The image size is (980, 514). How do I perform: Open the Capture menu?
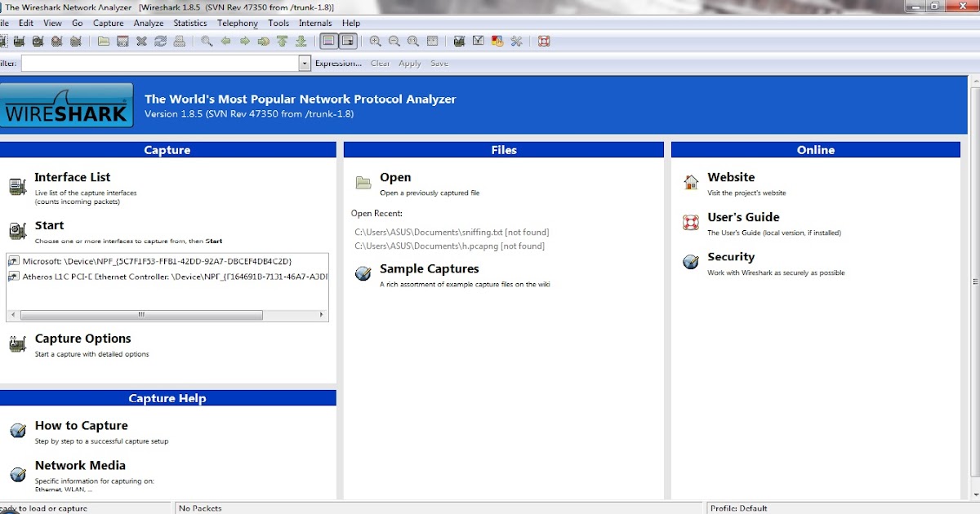109,24
